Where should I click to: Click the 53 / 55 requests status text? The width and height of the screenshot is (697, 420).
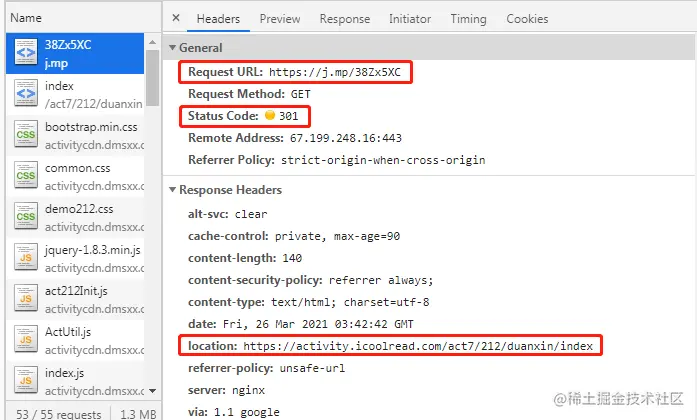[x=59, y=414]
